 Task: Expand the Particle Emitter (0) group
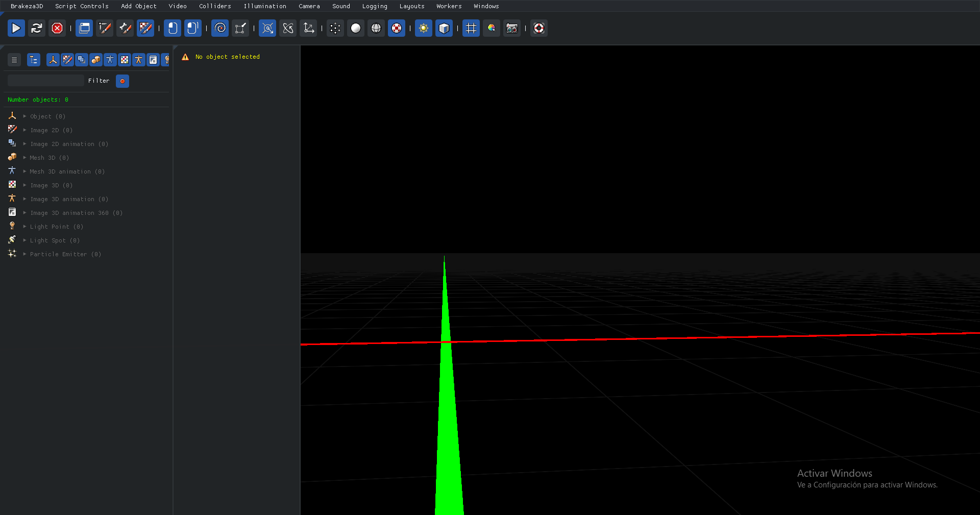pyautogui.click(x=24, y=254)
